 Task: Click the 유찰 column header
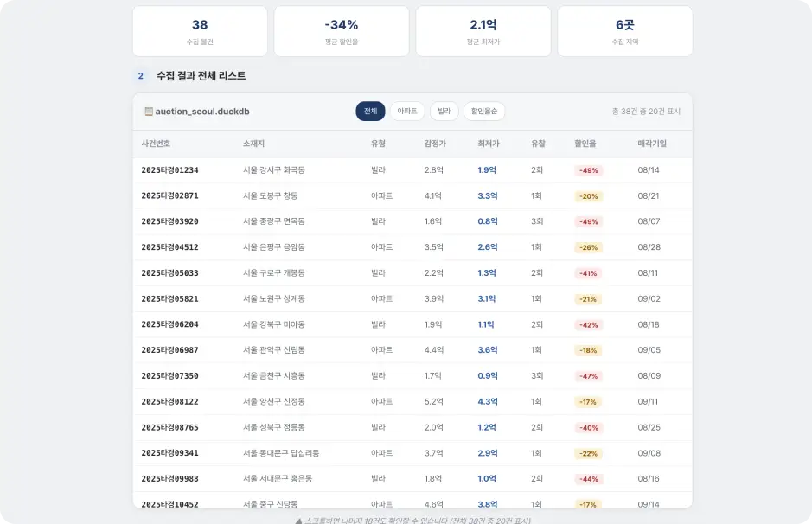click(x=538, y=144)
